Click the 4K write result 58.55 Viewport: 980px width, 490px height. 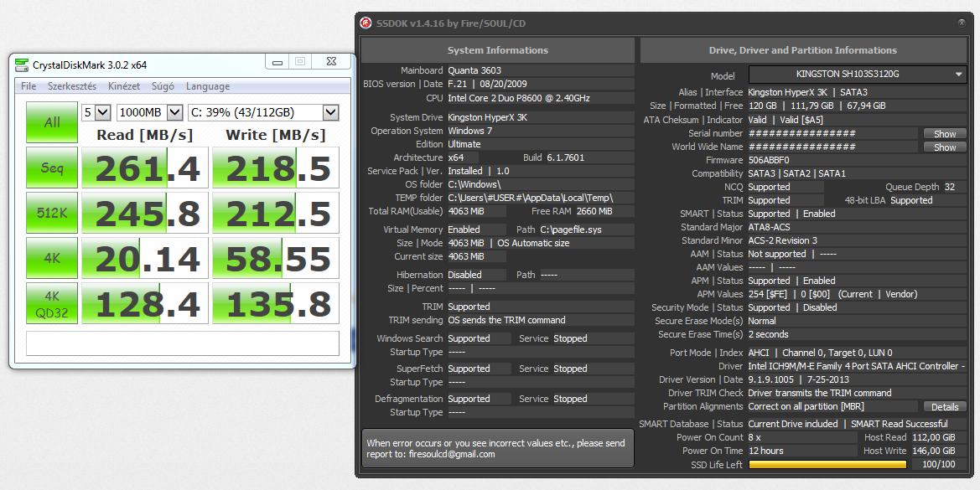(x=276, y=258)
